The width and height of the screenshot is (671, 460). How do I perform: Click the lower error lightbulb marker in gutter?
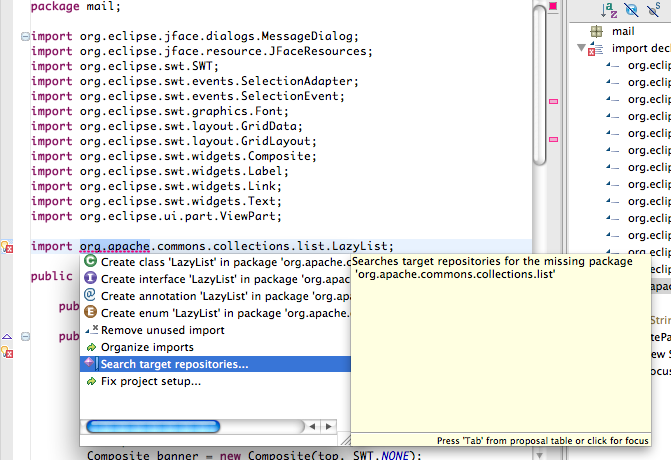(7, 352)
